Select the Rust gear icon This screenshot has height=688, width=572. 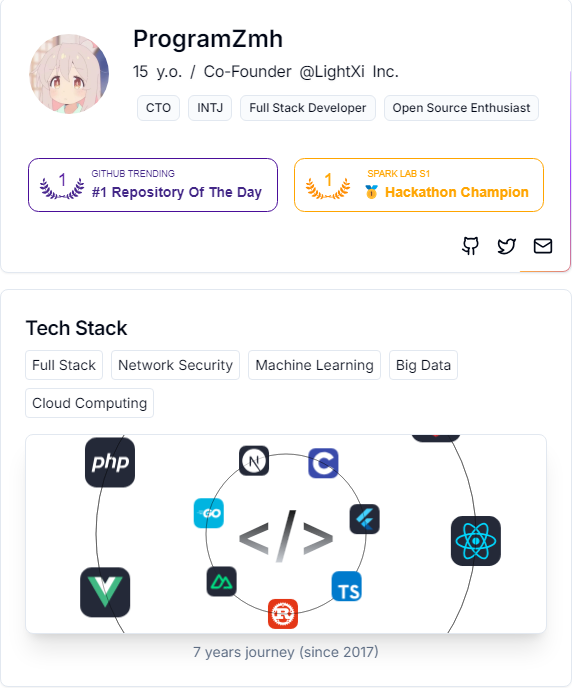(x=283, y=613)
